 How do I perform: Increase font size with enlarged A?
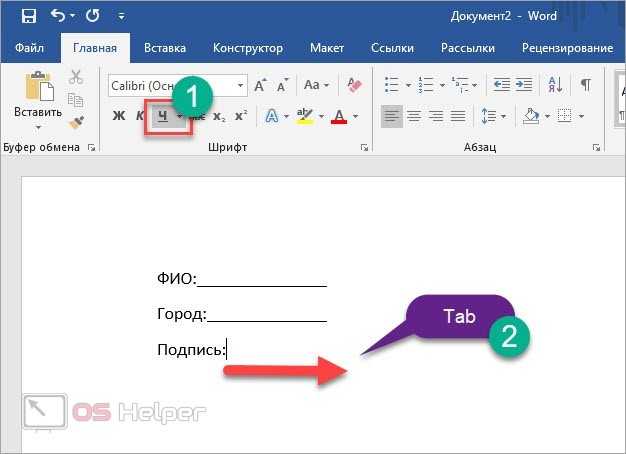pyautogui.click(x=260, y=85)
